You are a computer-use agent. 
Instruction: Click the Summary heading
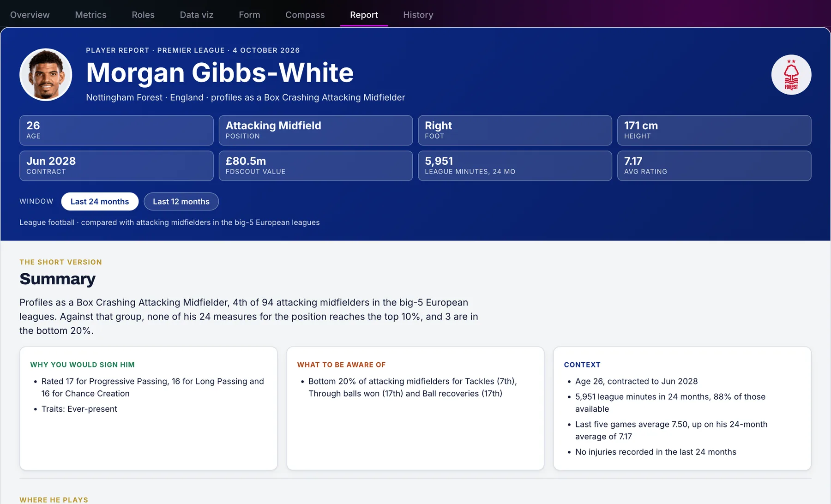(58, 279)
